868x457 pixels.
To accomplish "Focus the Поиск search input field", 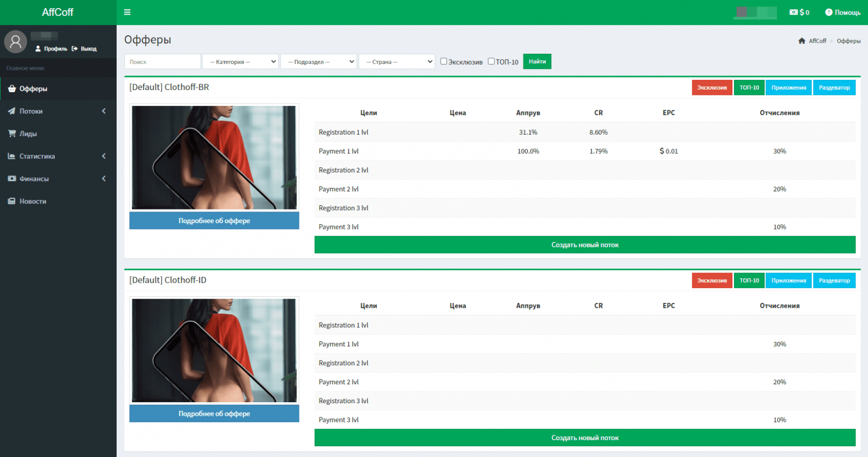I will (x=162, y=62).
